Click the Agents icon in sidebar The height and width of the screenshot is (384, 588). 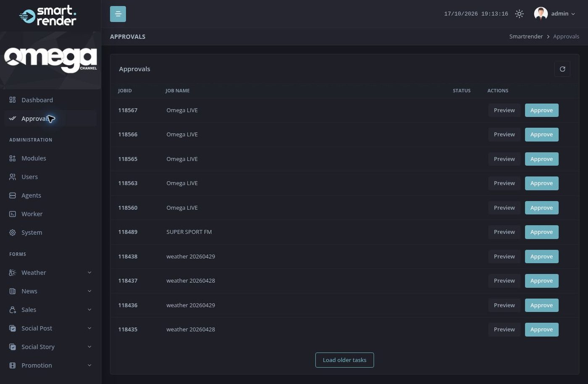point(13,195)
